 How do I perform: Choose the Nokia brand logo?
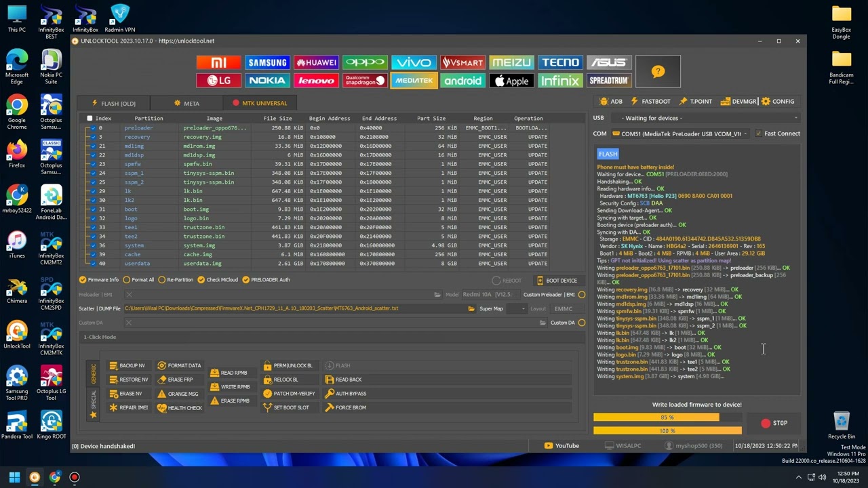(267, 81)
